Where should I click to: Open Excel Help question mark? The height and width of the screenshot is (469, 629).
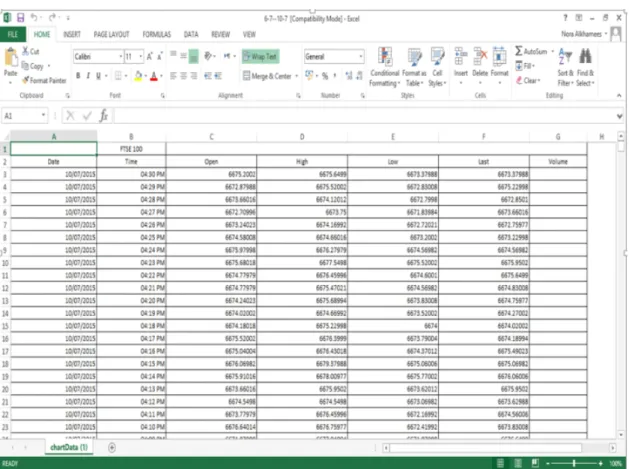click(x=565, y=18)
